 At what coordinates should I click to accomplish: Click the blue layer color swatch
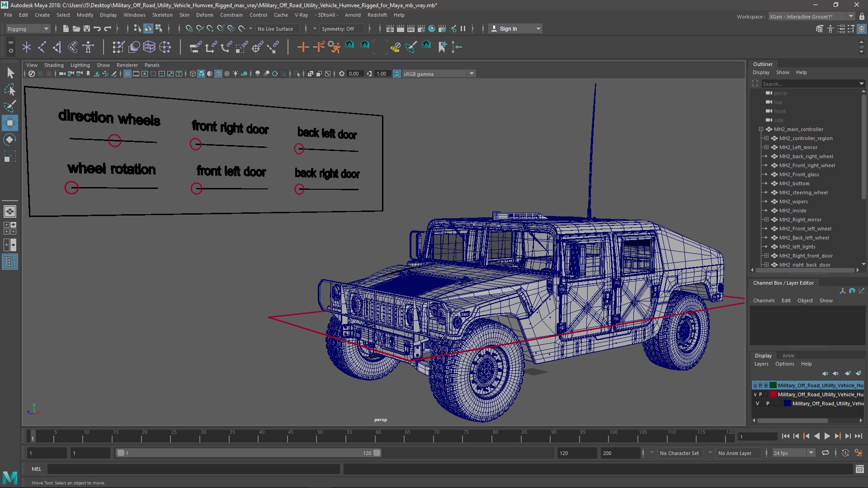coord(787,404)
